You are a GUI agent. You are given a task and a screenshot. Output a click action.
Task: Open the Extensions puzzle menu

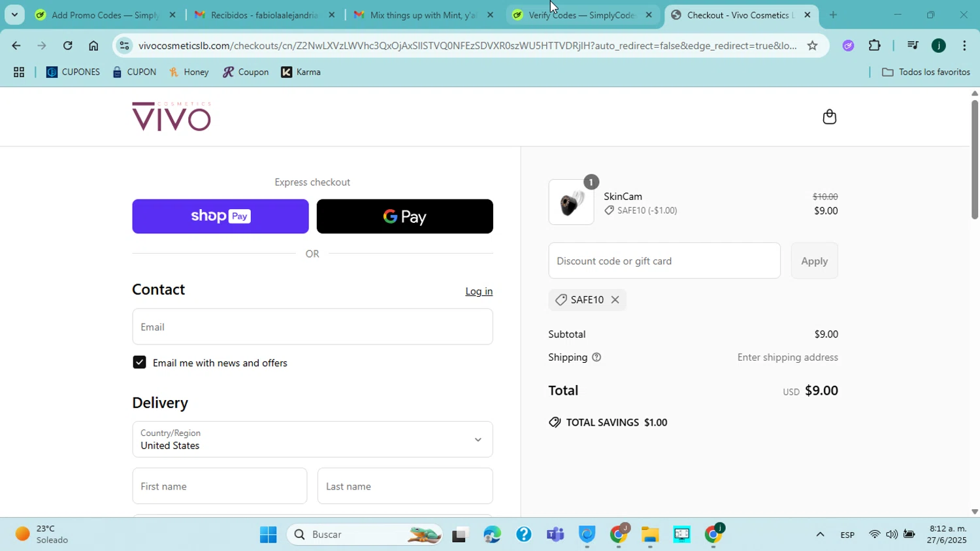(875, 46)
